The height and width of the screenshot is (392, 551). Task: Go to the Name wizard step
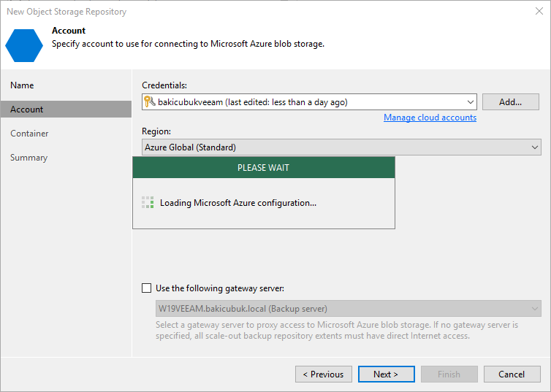click(22, 85)
